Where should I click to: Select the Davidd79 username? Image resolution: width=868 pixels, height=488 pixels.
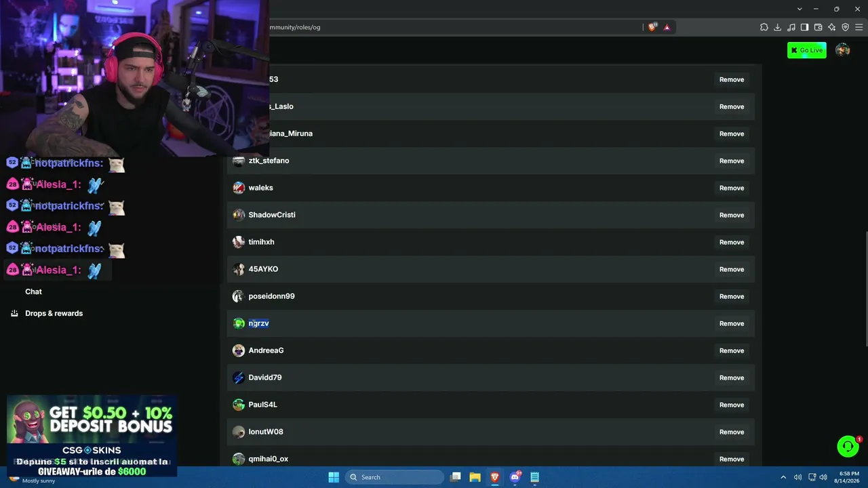click(x=265, y=378)
